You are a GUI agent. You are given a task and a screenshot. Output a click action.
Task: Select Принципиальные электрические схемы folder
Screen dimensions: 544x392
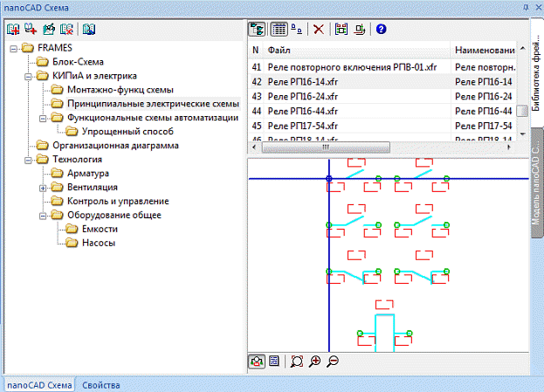tap(153, 103)
